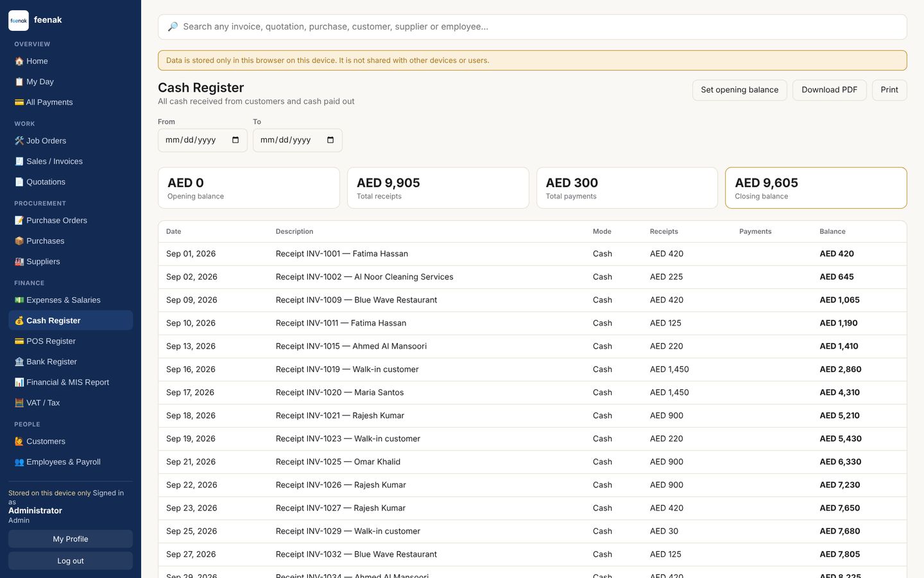Select the Closing balance summary card
Viewport: 924px width, 578px height.
point(816,188)
